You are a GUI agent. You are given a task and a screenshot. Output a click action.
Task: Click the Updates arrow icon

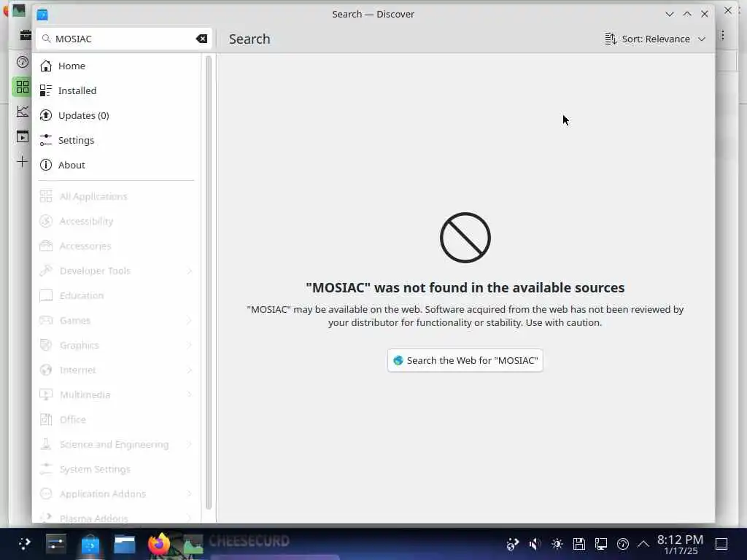coord(46,115)
